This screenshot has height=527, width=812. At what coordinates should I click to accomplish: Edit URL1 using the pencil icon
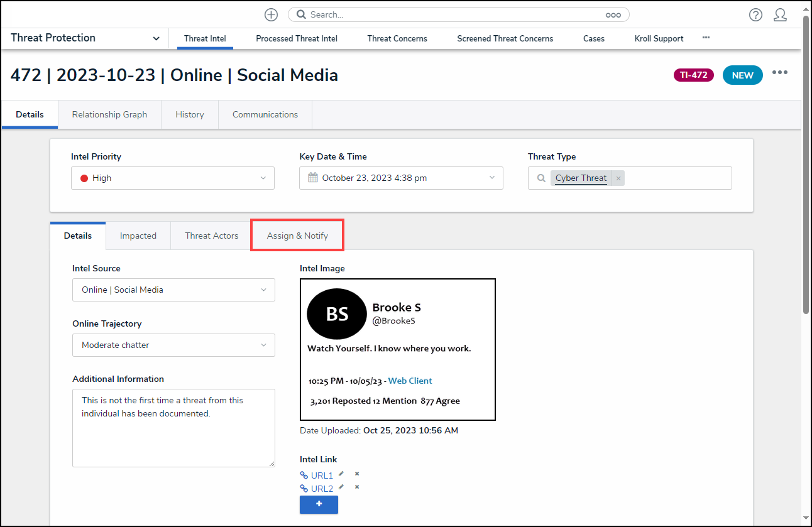coord(341,474)
